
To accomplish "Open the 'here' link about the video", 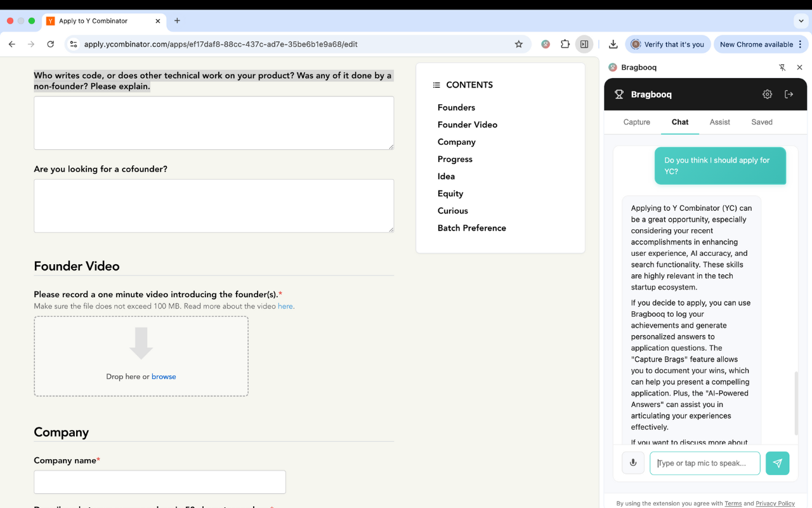I will pyautogui.click(x=285, y=306).
